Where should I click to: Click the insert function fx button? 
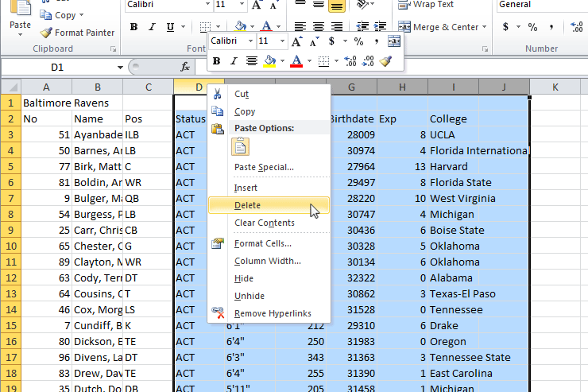[185, 67]
